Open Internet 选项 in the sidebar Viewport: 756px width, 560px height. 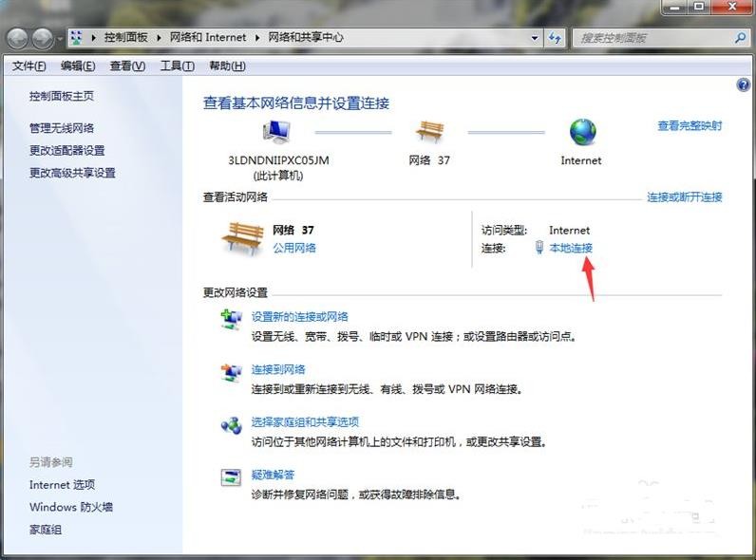[62, 484]
